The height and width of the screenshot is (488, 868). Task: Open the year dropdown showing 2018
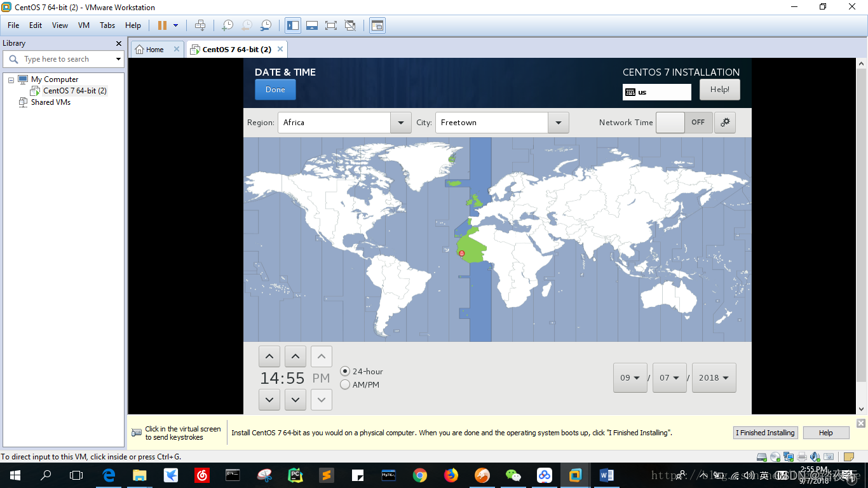click(x=714, y=377)
